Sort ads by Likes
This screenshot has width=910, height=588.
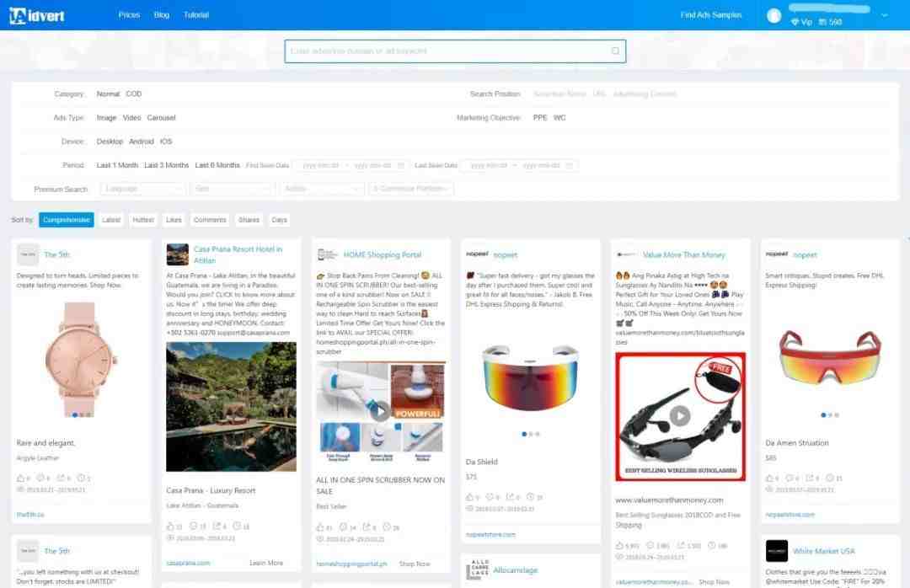tap(174, 220)
